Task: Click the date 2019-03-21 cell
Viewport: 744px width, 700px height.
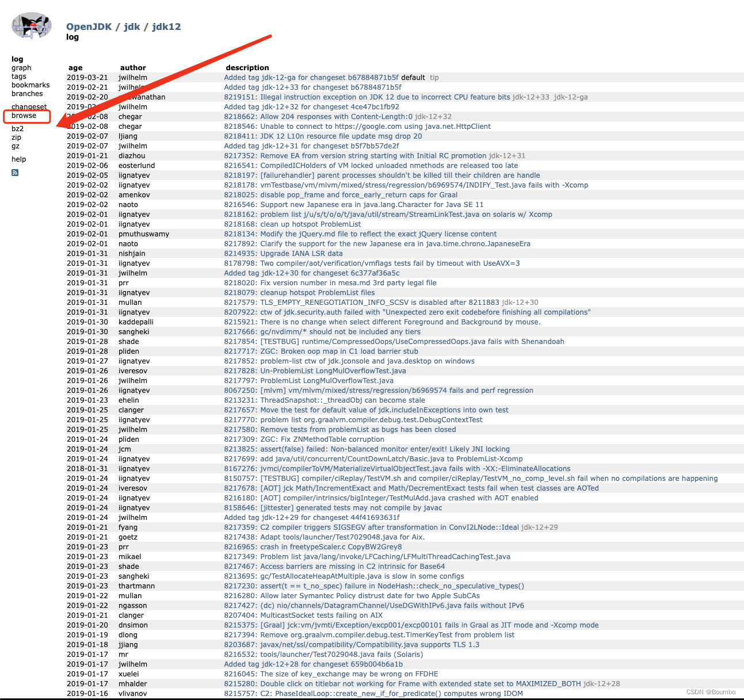Action: pos(87,78)
